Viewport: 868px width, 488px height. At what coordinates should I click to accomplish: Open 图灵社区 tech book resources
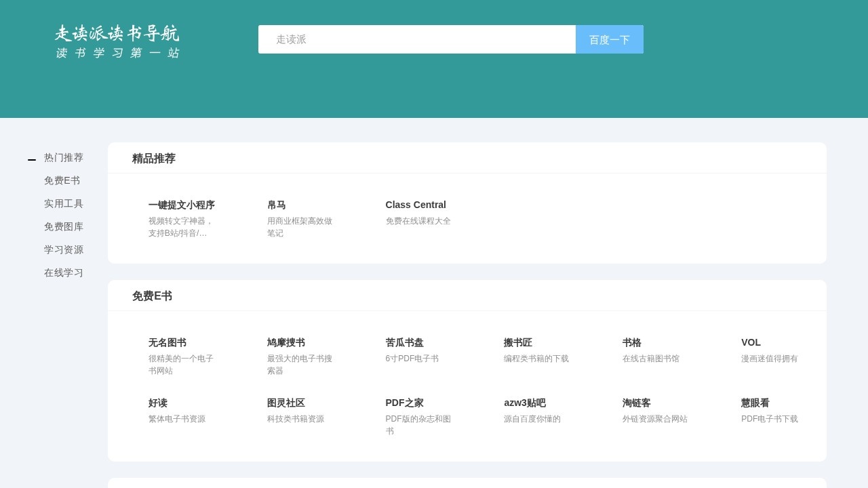point(285,403)
